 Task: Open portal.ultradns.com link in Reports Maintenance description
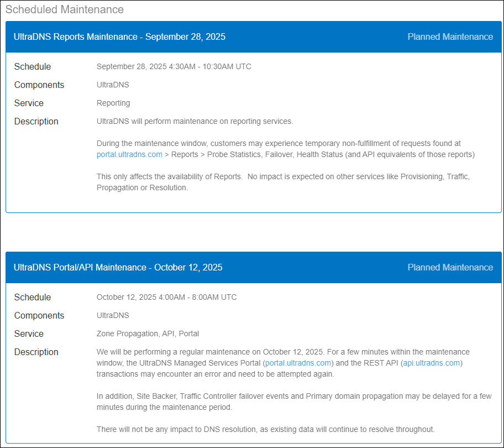pyautogui.click(x=129, y=154)
